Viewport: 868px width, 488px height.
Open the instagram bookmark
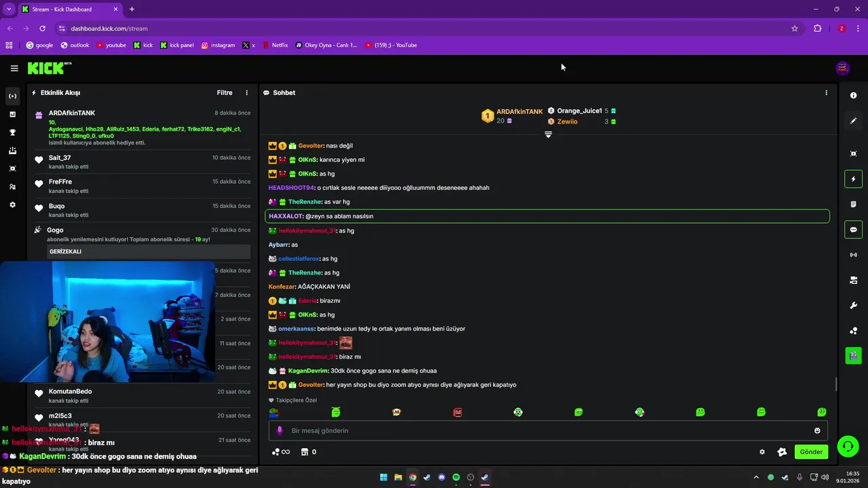(x=218, y=45)
